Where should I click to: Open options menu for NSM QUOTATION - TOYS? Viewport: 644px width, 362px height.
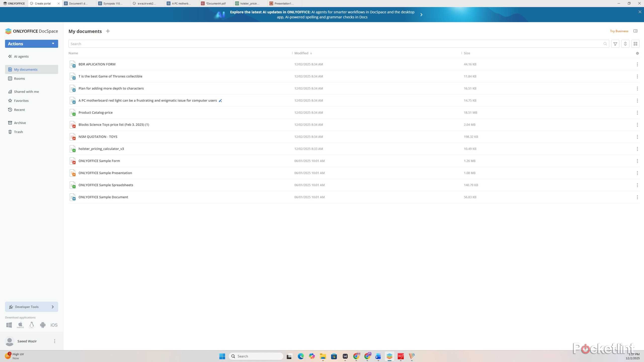(637, 137)
